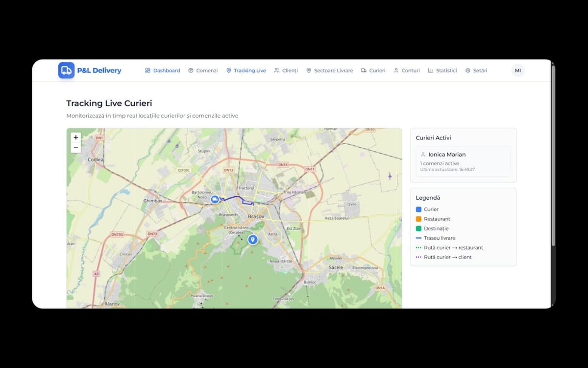Click the blue destination pin marker near Astra
Screen dimensions: 588x368
coord(252,239)
